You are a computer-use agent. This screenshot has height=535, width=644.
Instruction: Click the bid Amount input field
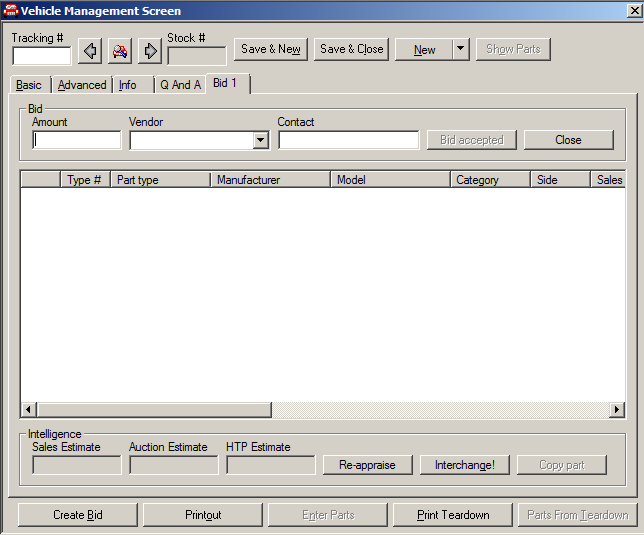click(x=76, y=141)
